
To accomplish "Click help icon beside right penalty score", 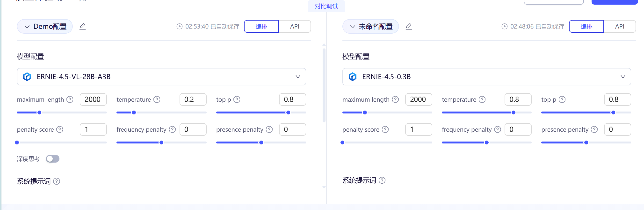I will pos(385,130).
